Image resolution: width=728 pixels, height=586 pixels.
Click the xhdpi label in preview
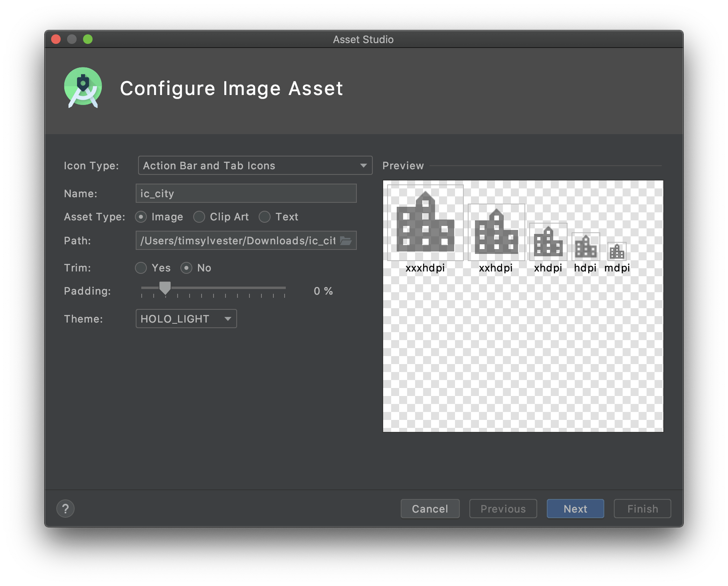pyautogui.click(x=548, y=268)
